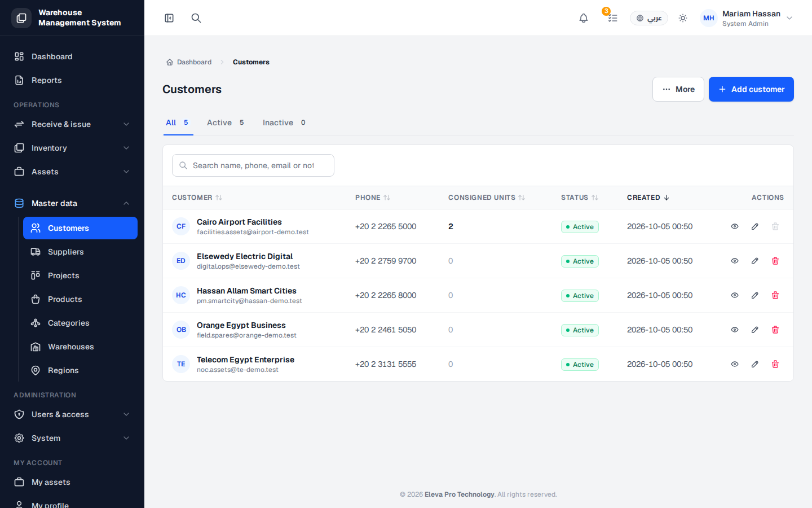Image resolution: width=812 pixels, height=508 pixels.
Task: Collapse Master data section
Action: 72,203
